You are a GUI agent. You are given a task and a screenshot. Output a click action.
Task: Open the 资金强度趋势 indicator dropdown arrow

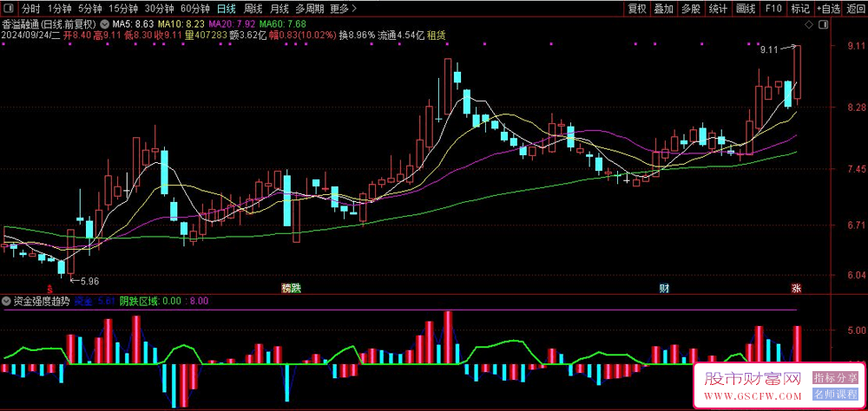click(6, 302)
